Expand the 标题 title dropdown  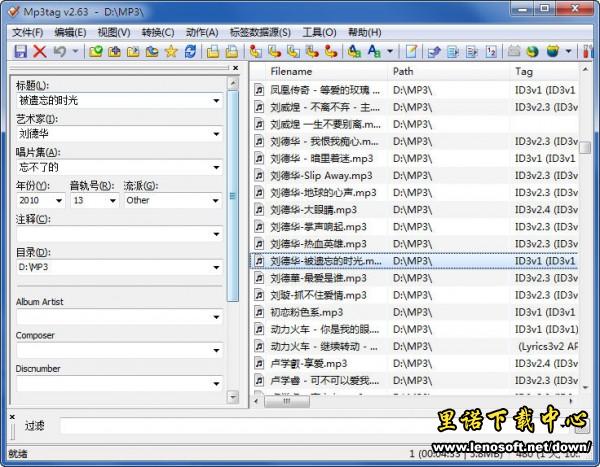point(216,101)
